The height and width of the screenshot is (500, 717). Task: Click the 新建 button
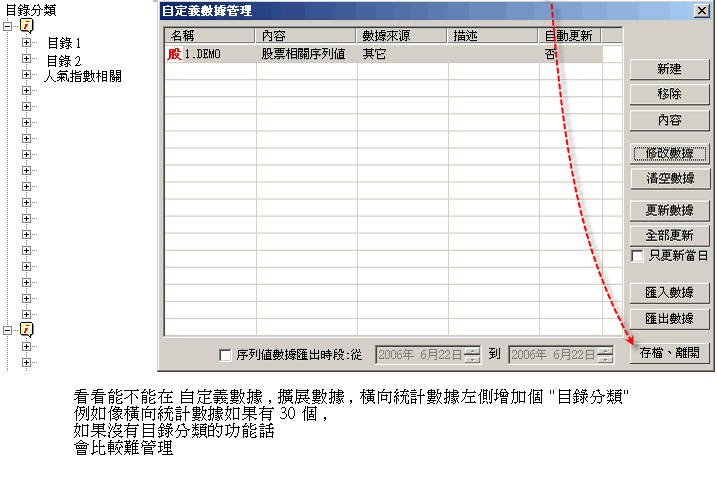[x=669, y=69]
